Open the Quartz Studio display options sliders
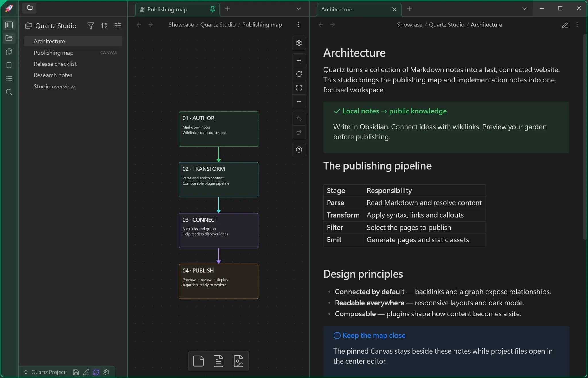The width and height of the screenshot is (588, 378). 118,26
